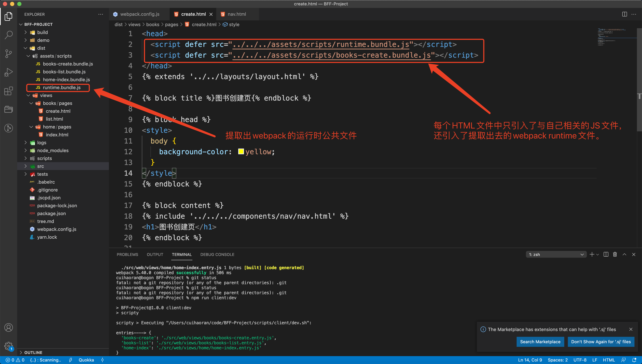642x364 pixels.
Task: Click the HTML language mode indicator
Action: [x=609, y=360]
